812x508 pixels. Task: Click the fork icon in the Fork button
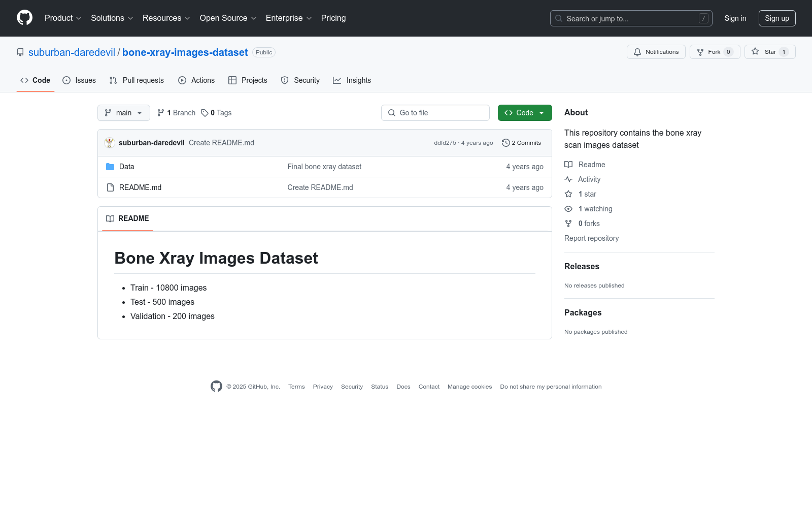[700, 52]
